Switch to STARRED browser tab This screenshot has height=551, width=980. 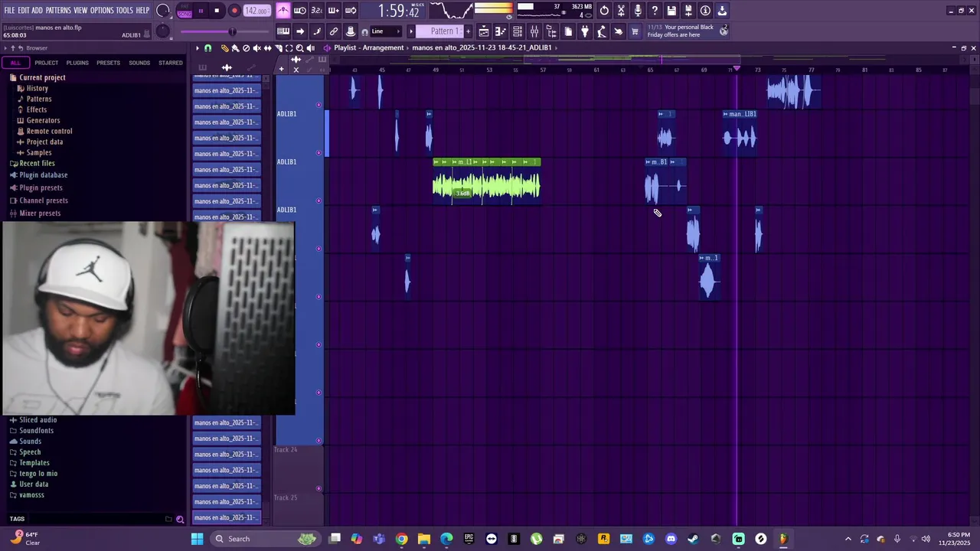coord(171,63)
